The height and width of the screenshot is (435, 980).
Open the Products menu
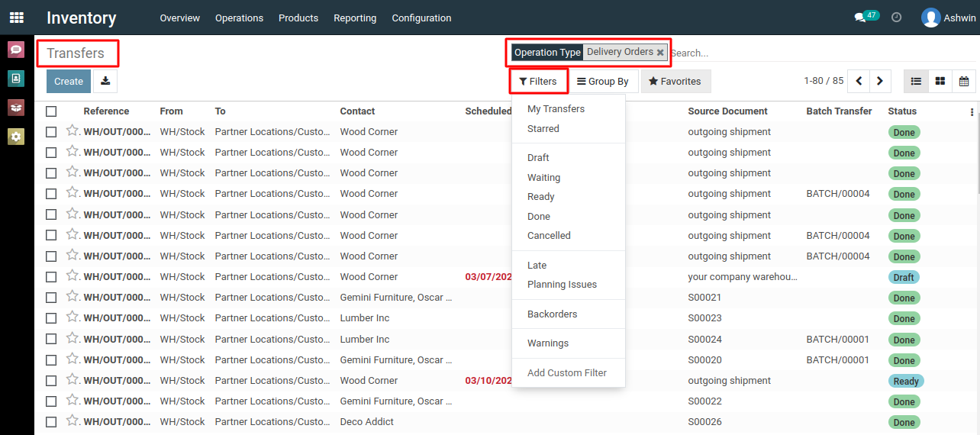298,18
